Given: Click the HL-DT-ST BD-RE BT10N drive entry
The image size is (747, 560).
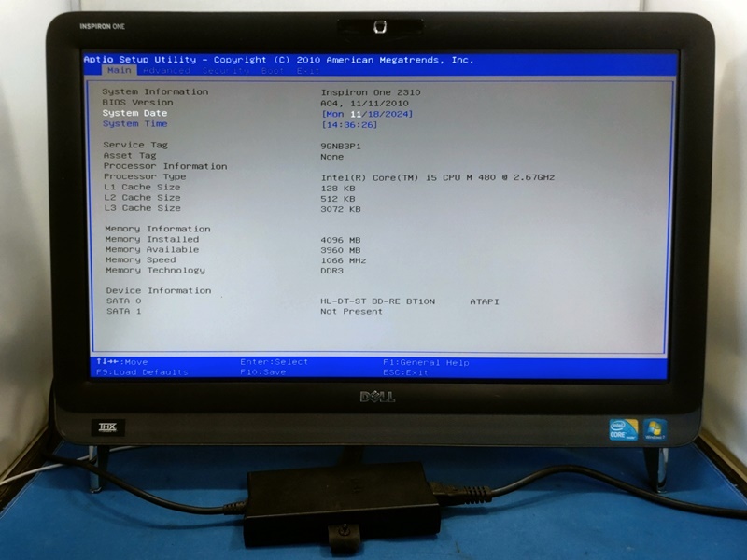Looking at the screenshot, I should [x=378, y=301].
